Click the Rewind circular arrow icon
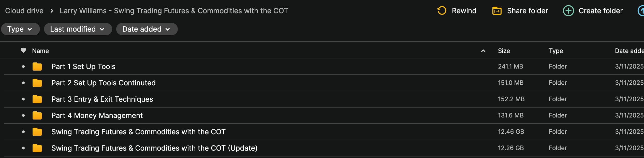 (x=442, y=11)
